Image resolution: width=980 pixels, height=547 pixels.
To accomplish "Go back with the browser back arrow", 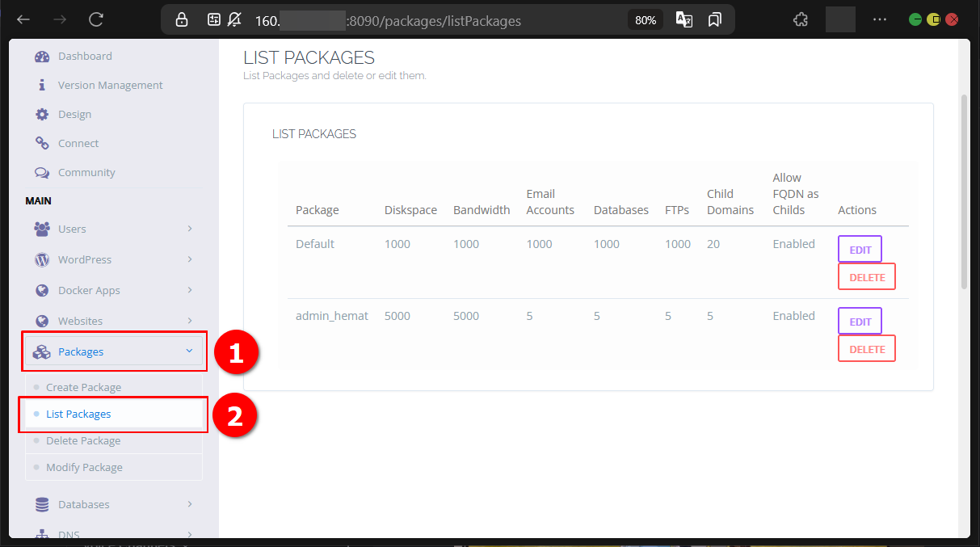I will [23, 20].
